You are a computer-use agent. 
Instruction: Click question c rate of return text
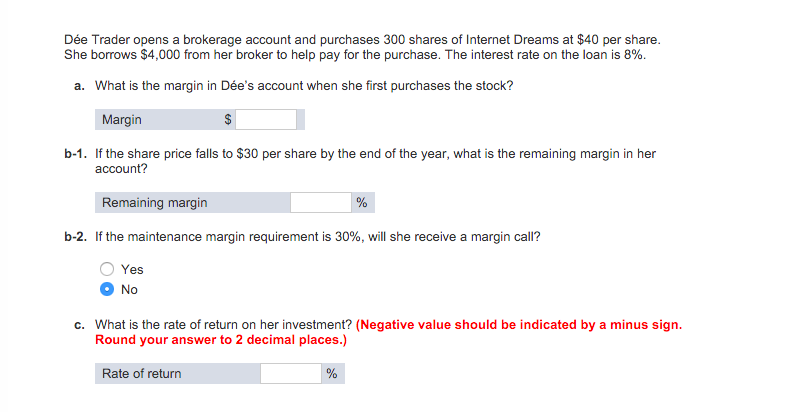(x=223, y=325)
